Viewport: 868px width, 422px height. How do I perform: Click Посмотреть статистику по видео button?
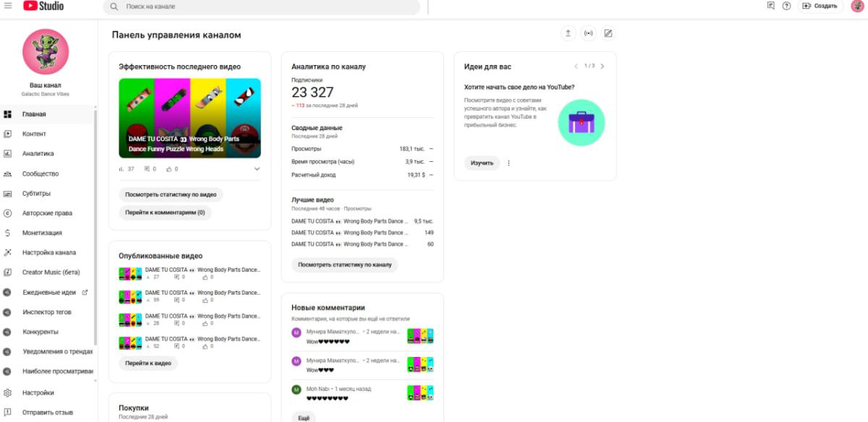point(171,194)
